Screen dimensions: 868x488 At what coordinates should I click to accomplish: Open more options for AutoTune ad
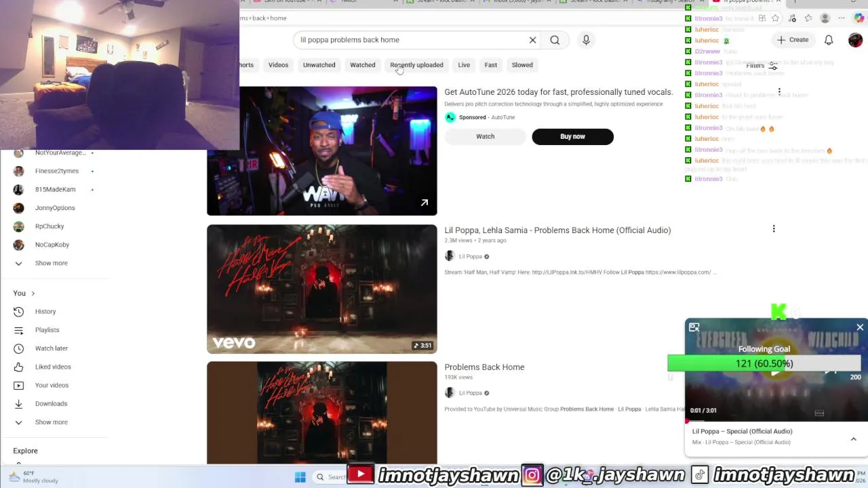tap(779, 91)
